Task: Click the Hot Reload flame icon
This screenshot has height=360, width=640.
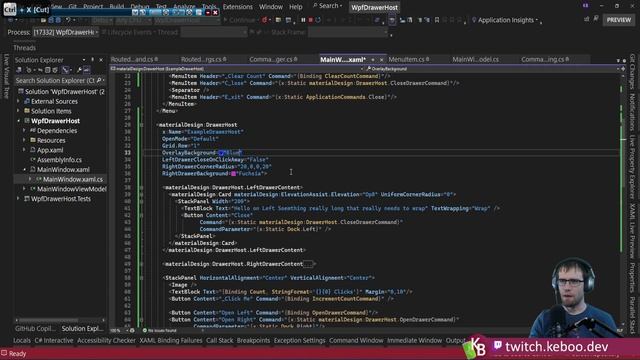Action: (264, 20)
